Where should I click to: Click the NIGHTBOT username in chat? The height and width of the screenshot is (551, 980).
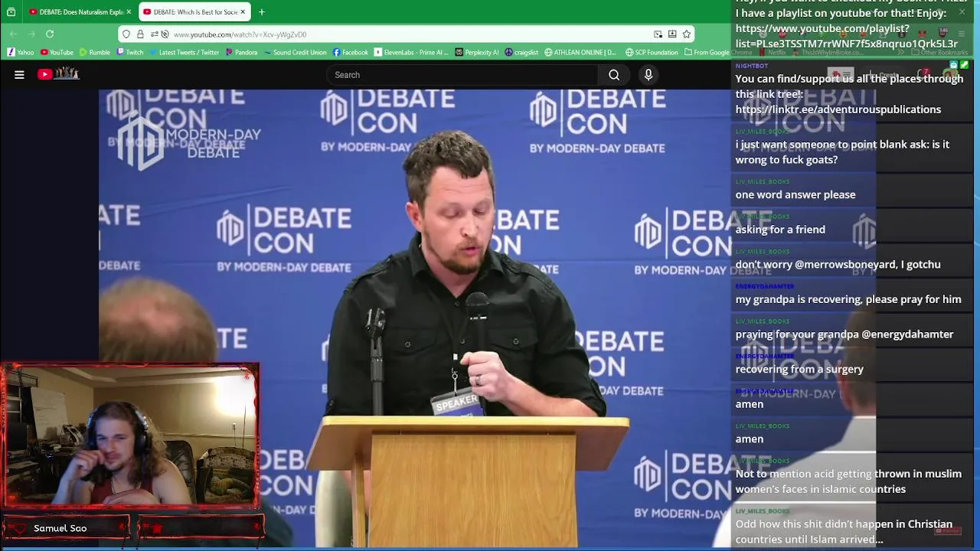click(752, 66)
